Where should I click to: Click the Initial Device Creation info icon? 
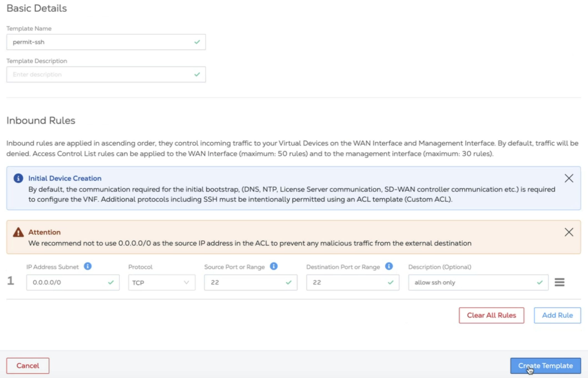click(x=18, y=178)
